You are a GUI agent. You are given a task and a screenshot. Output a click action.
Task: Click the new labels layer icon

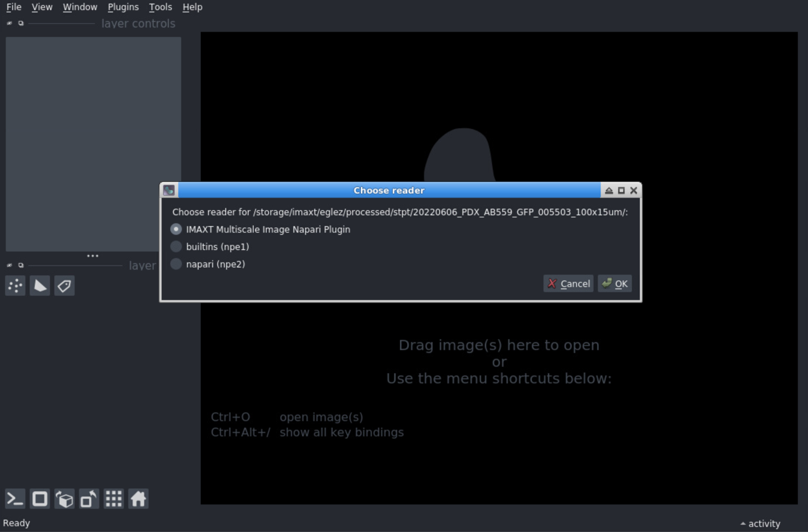(64, 286)
